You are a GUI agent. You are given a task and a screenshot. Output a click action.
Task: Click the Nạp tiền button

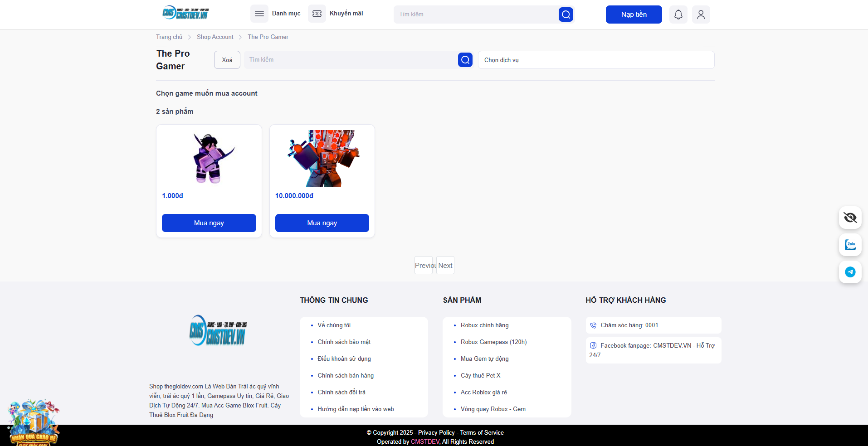click(634, 15)
